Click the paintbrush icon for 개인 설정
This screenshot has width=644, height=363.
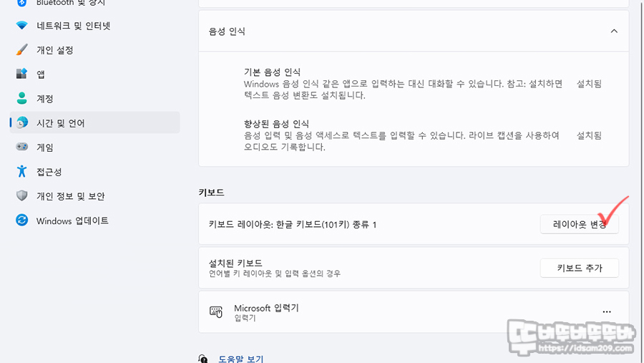tap(21, 49)
